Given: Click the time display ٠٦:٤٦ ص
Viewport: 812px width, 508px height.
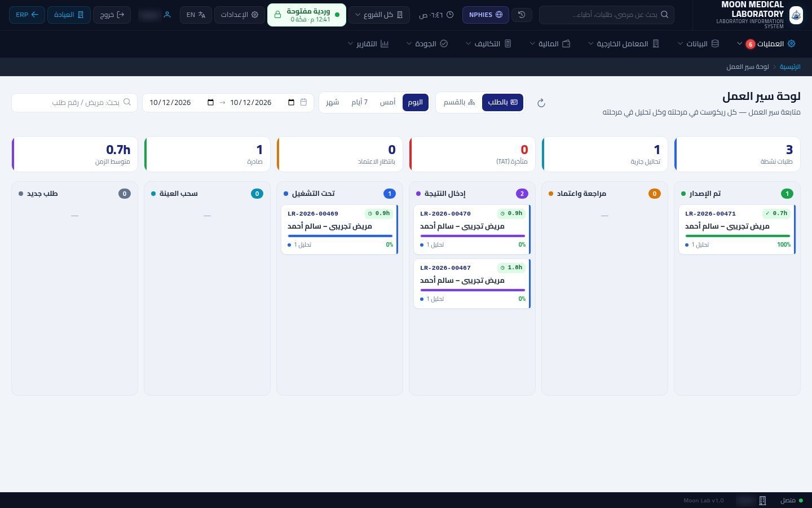Looking at the screenshot, I should tap(436, 15).
